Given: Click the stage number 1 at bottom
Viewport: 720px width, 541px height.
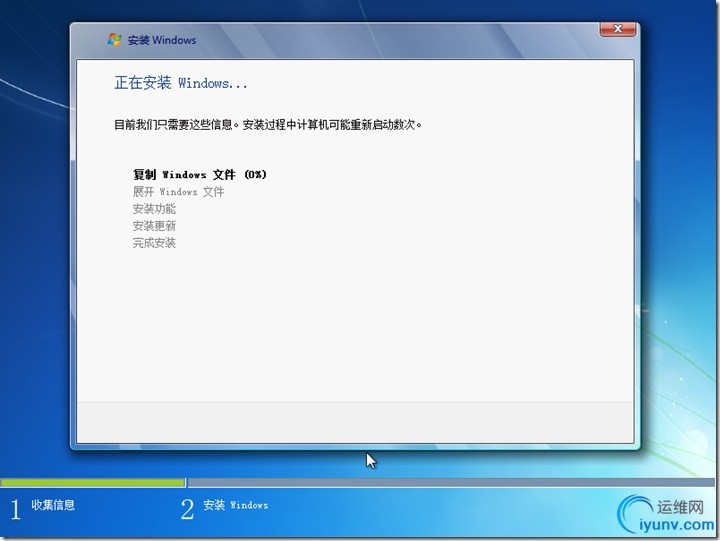Looking at the screenshot, I should [x=16, y=509].
